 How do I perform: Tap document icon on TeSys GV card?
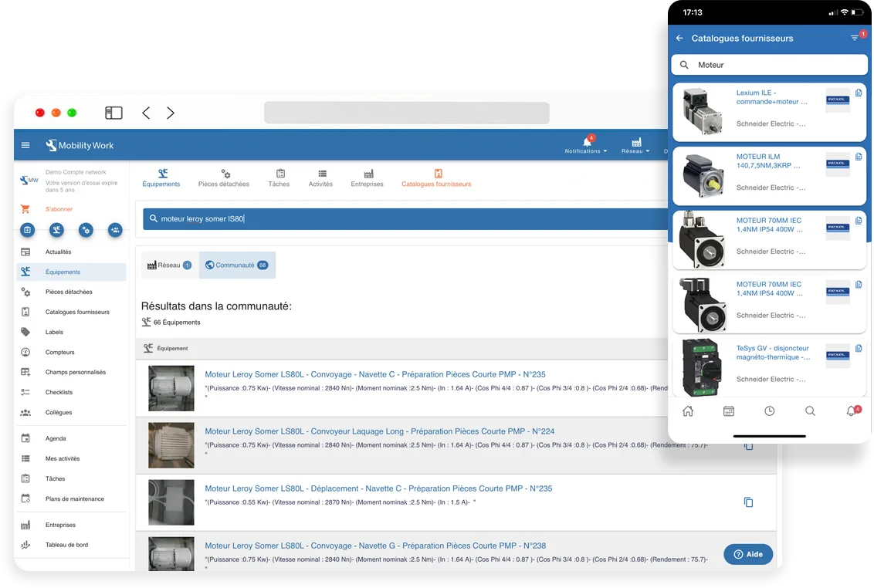[859, 349]
